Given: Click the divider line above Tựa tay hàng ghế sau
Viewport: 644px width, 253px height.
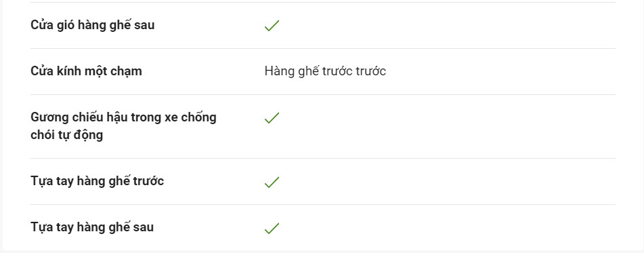Looking at the screenshot, I should [323, 204].
